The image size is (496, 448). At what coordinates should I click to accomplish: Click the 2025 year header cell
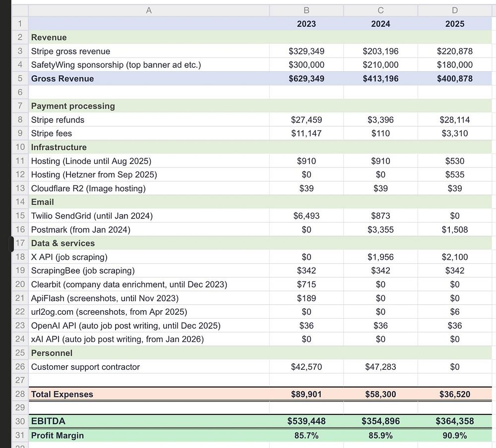coord(454,24)
